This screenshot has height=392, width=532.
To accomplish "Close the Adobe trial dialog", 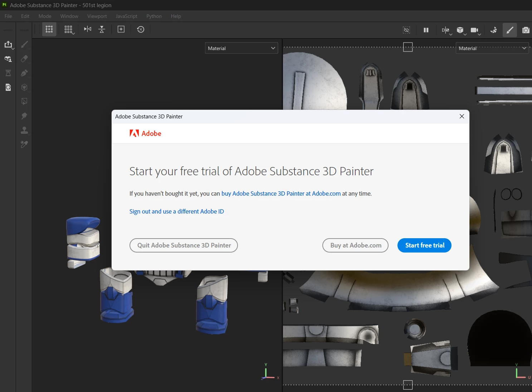I will tap(462, 116).
